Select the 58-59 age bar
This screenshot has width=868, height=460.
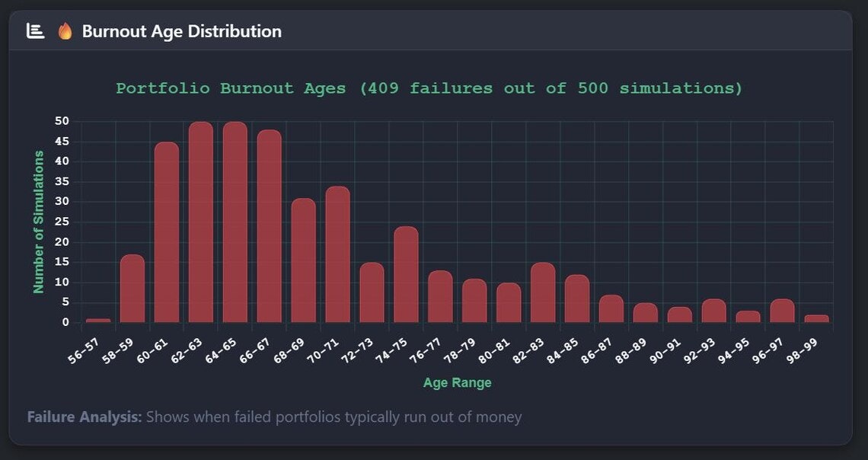[132, 289]
